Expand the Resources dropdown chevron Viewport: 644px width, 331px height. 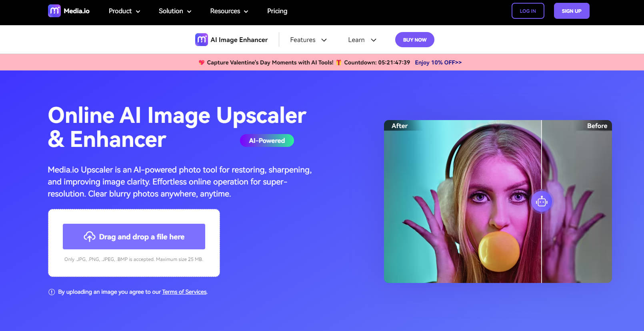click(246, 12)
